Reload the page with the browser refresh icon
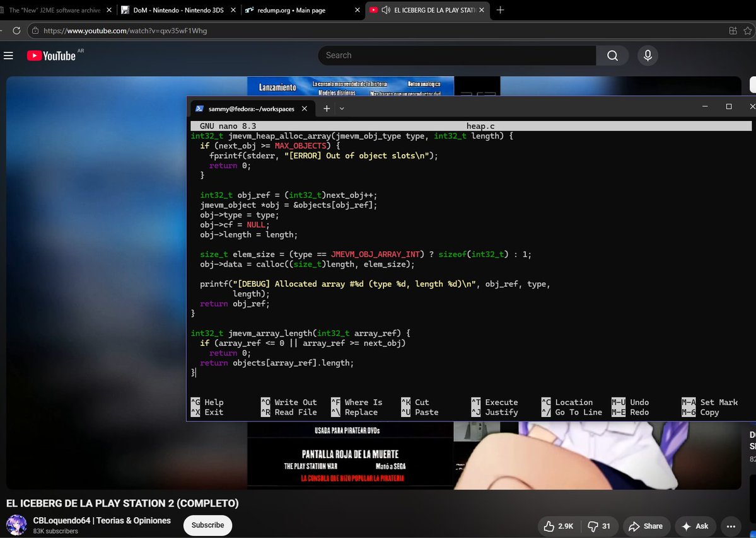The width and height of the screenshot is (756, 538). [x=16, y=31]
